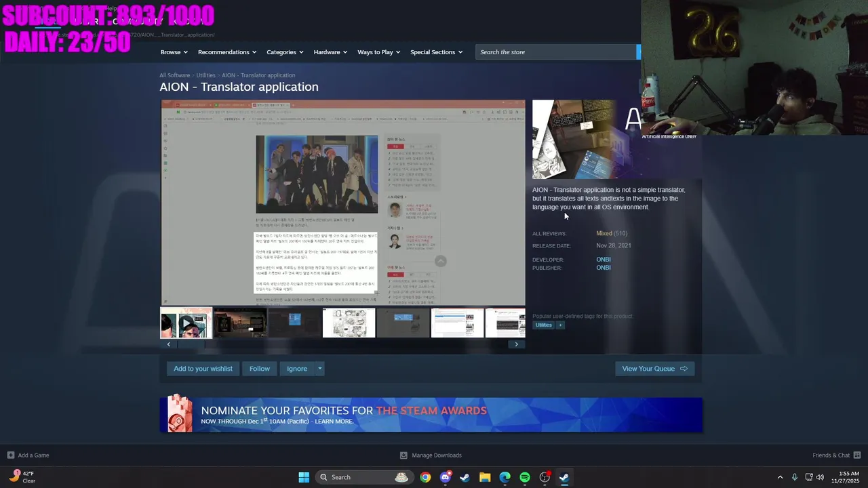
Task: Click View Your Queue
Action: pyautogui.click(x=654, y=369)
